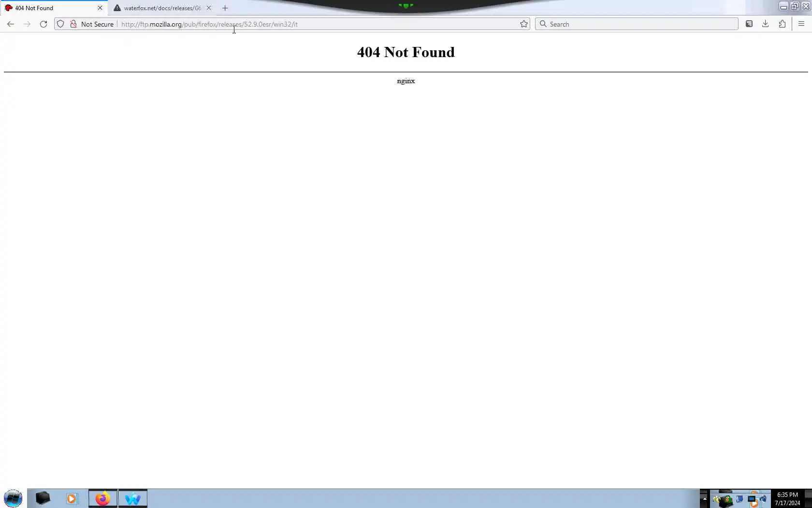Click the nginx text on the page
The image size is (812, 508).
(406, 81)
